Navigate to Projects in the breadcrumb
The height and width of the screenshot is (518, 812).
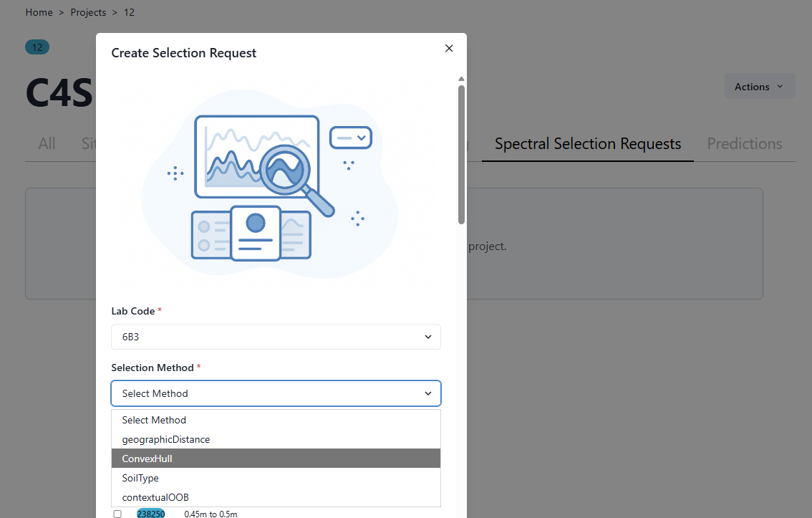tap(88, 12)
